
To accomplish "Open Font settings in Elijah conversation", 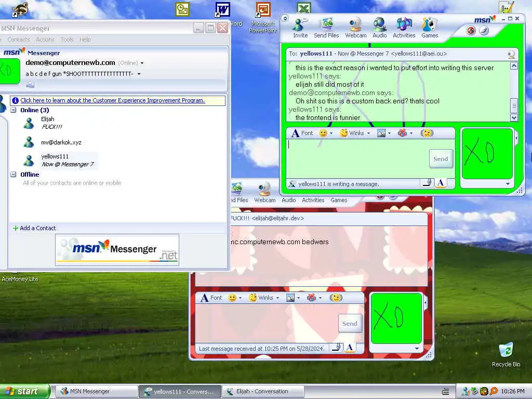I will click(211, 298).
